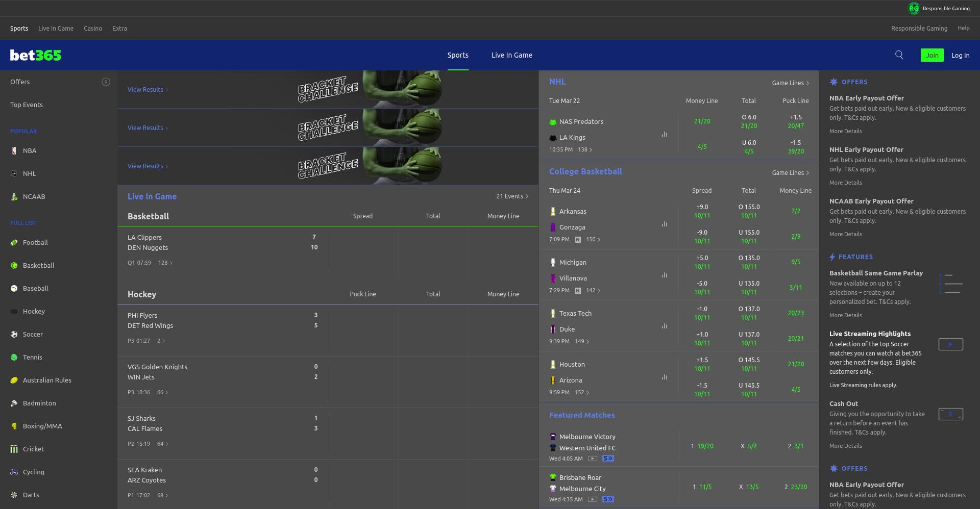Expand the 21 Events live list
The image size is (980, 509).
click(512, 196)
